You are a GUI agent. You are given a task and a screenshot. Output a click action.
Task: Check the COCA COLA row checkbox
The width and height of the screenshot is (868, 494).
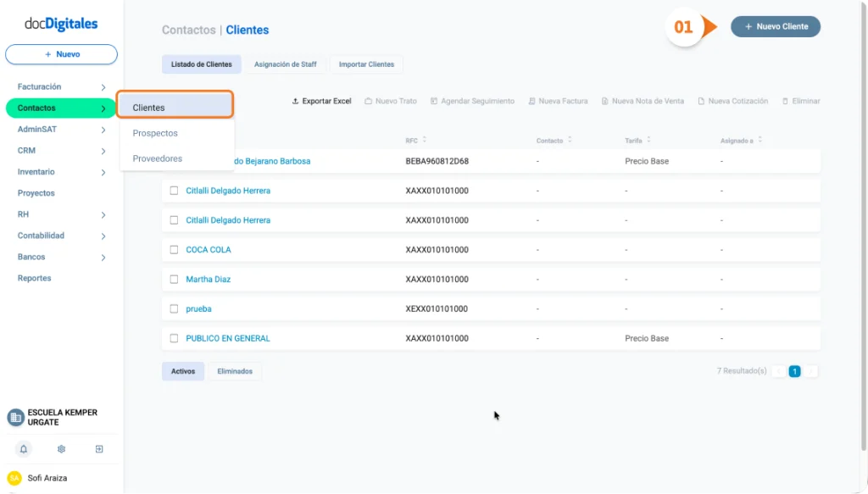(x=174, y=249)
